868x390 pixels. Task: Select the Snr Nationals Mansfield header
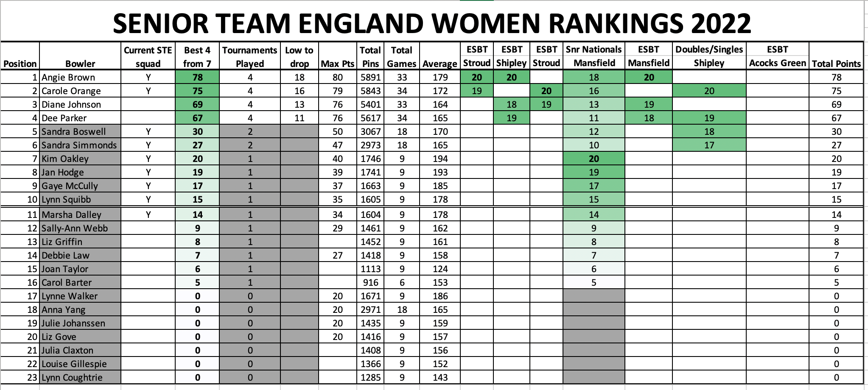point(594,56)
